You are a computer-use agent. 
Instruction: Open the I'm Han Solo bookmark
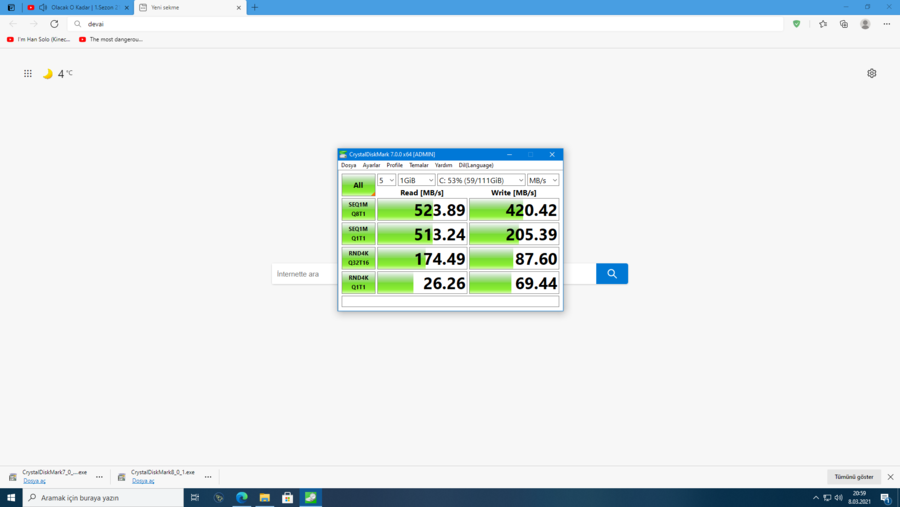point(38,40)
